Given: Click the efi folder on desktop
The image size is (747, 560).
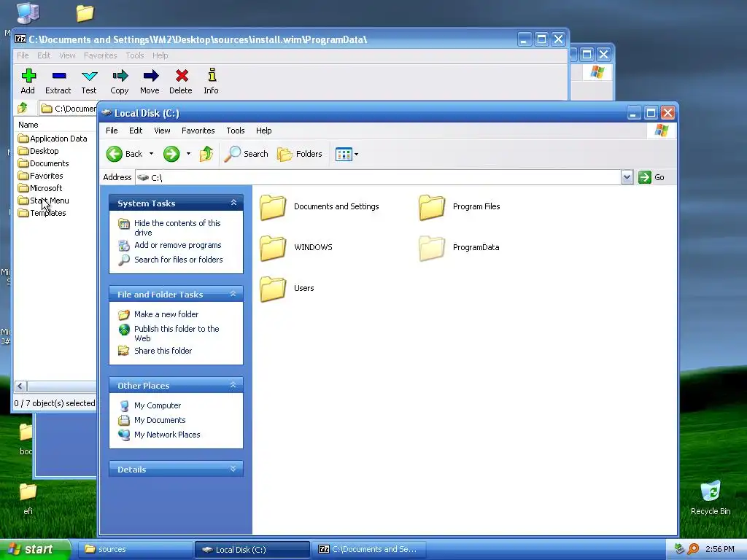Looking at the screenshot, I should [x=28, y=499].
